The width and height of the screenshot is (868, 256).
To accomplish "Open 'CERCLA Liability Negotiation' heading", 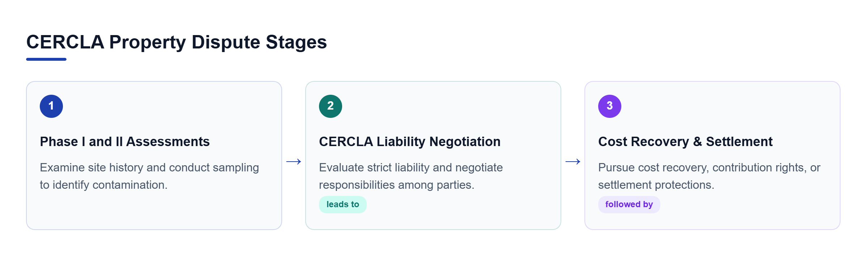I will coord(410,142).
